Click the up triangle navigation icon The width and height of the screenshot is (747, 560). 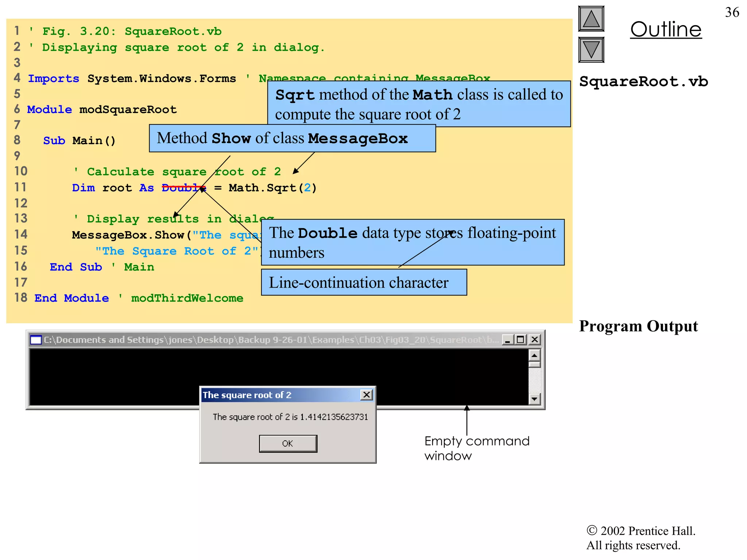click(x=591, y=19)
